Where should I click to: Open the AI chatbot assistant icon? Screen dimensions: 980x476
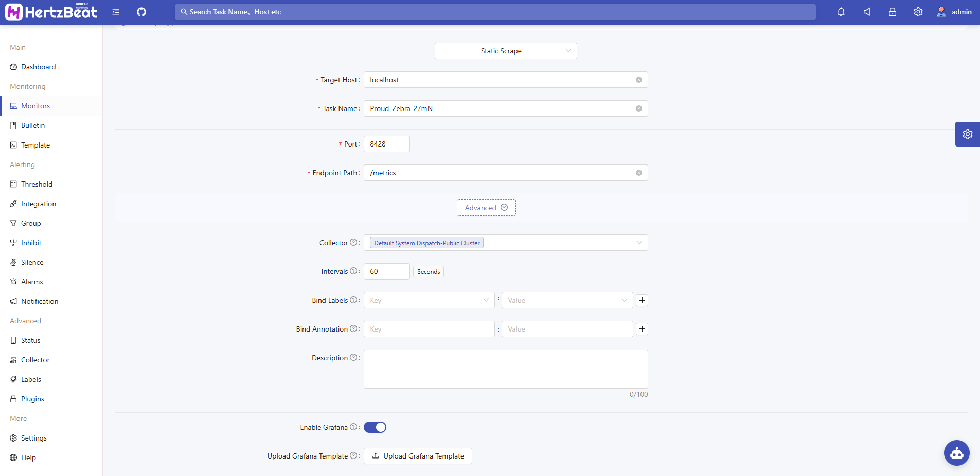[956, 453]
